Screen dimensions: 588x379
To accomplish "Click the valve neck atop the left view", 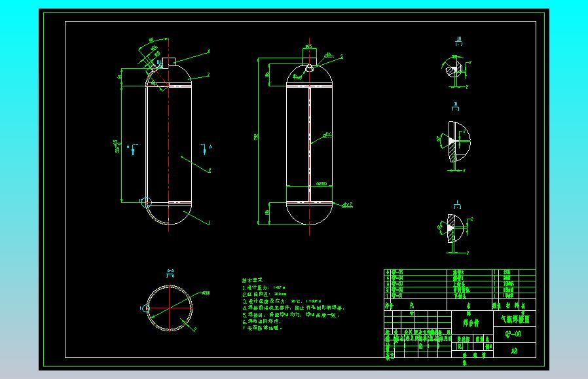I will tap(169, 62).
